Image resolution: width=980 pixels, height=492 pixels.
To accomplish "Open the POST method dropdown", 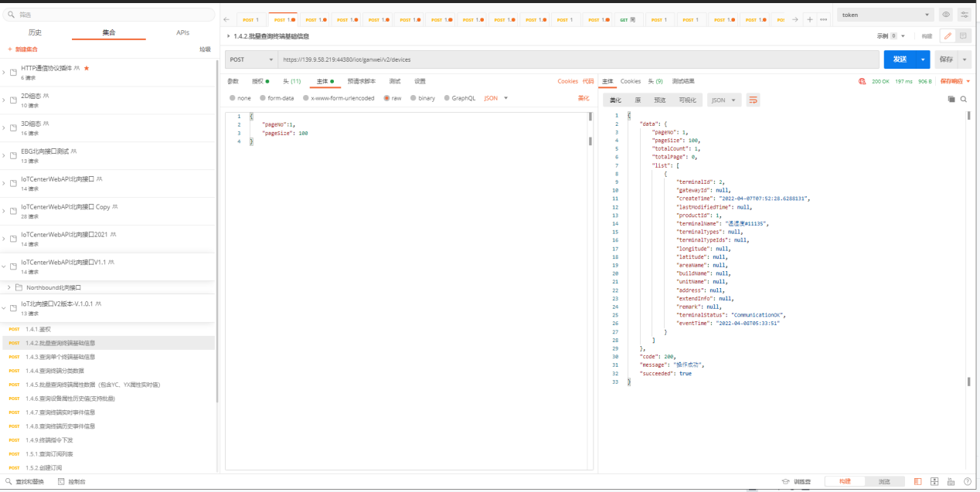I will click(x=250, y=59).
